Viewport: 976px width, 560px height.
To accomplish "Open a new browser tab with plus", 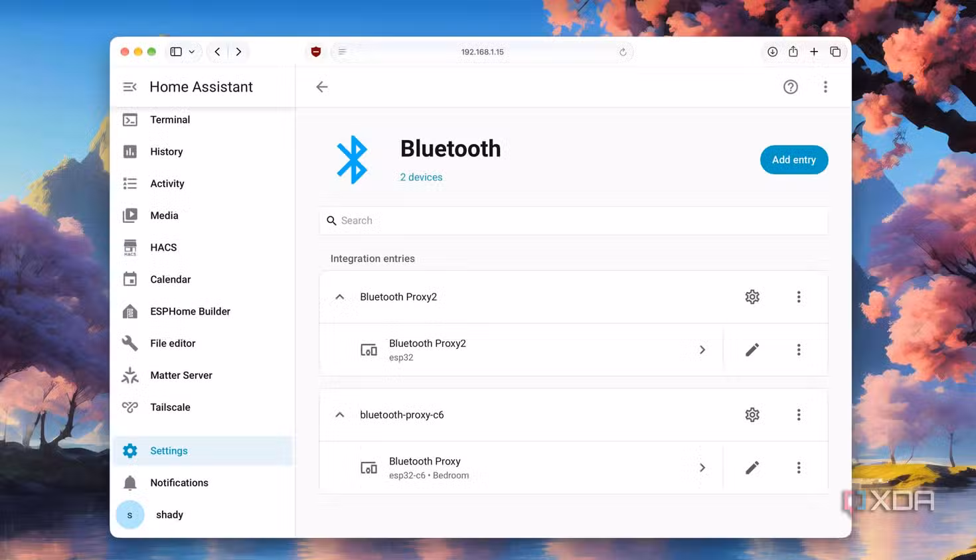I will point(814,52).
